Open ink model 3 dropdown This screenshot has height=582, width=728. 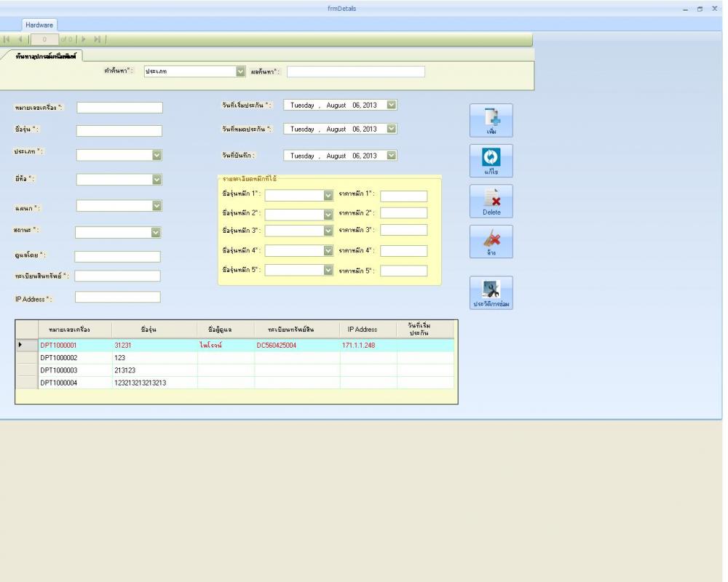coord(328,231)
